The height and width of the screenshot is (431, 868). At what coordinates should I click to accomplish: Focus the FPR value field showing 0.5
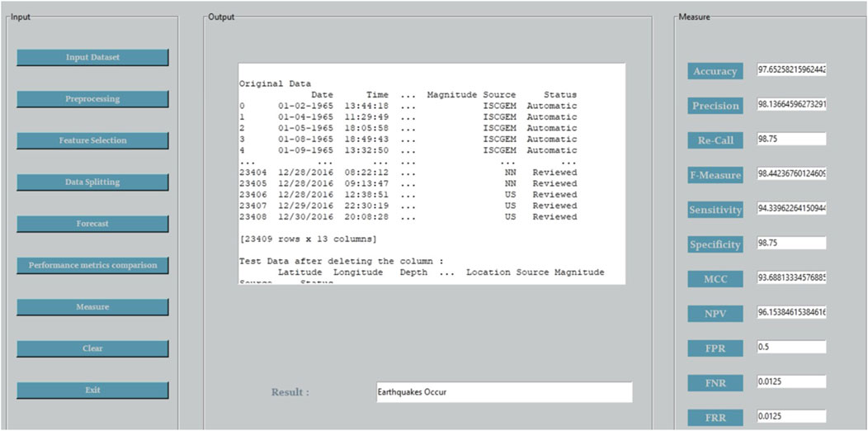coord(791,347)
